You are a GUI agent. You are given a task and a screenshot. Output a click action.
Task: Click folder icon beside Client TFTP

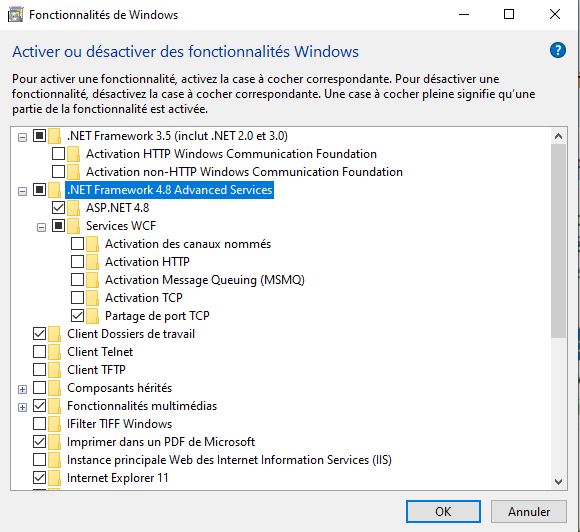(x=54, y=370)
